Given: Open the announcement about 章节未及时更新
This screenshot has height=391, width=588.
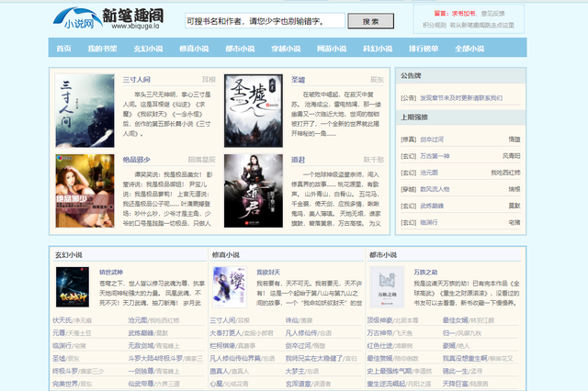Looking at the screenshot, I should click(461, 97).
